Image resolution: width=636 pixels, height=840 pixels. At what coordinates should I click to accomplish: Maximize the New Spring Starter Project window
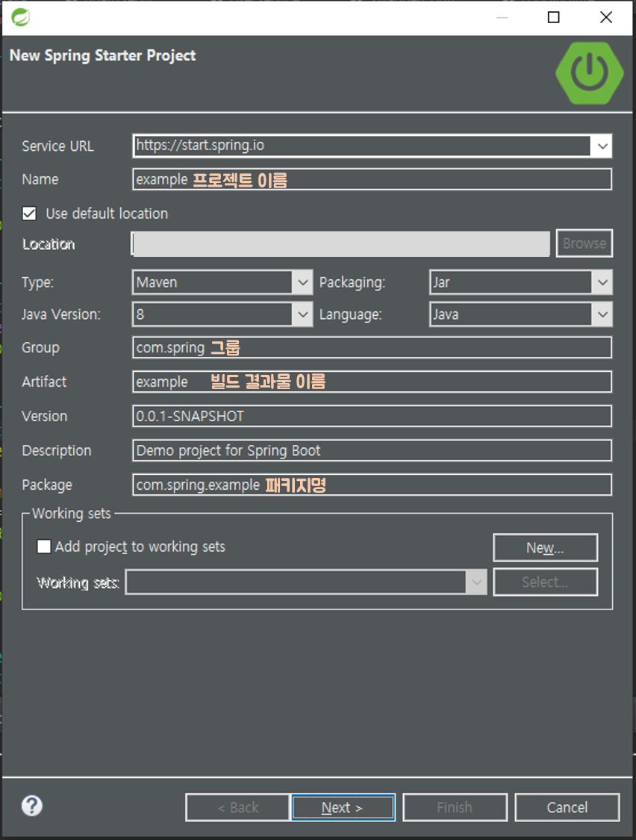553,17
